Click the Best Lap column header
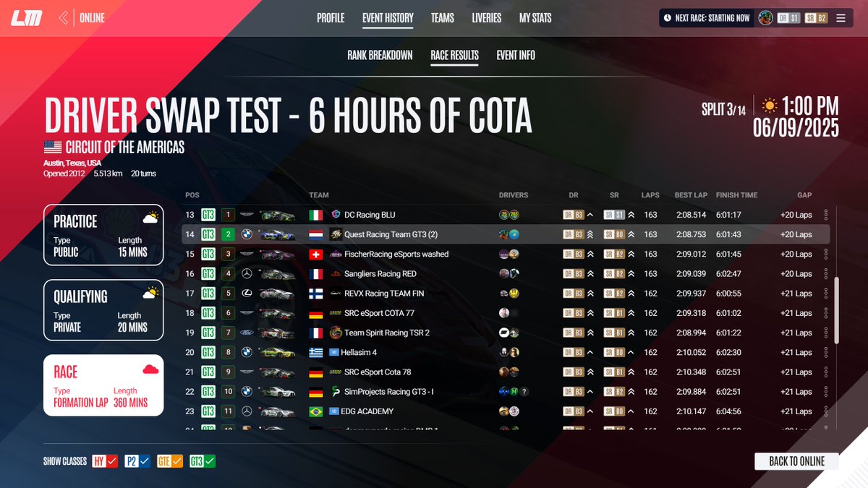Image resolution: width=868 pixels, height=488 pixels. coord(690,195)
